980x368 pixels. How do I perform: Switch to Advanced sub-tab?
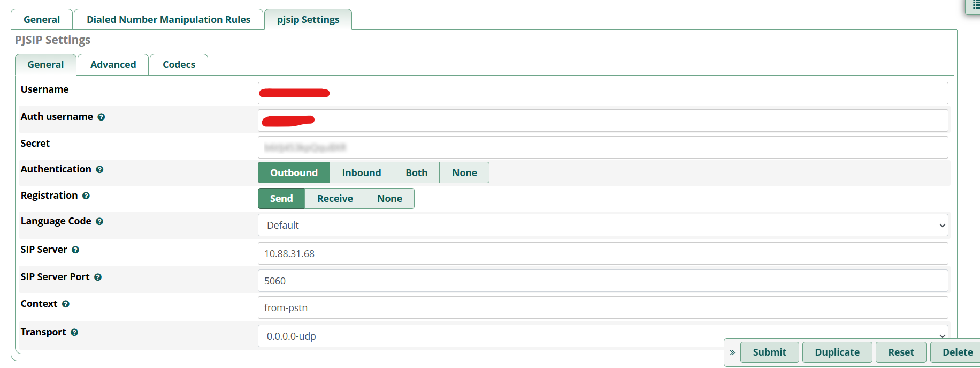tap(113, 64)
